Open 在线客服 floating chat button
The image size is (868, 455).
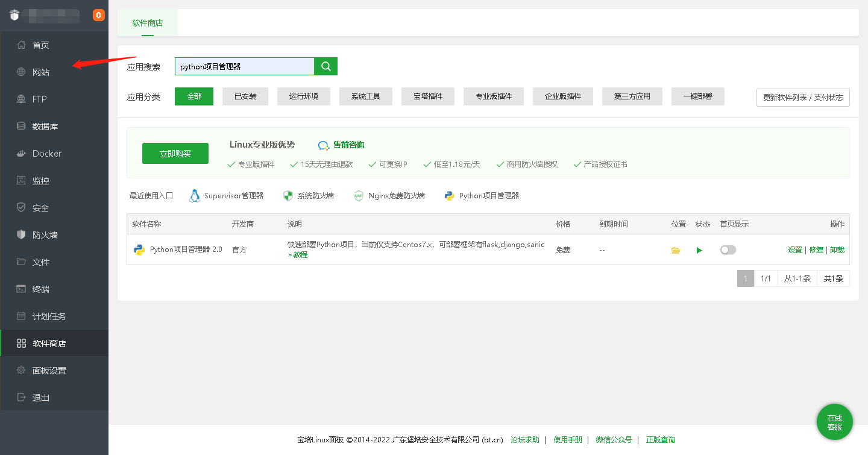tap(835, 422)
